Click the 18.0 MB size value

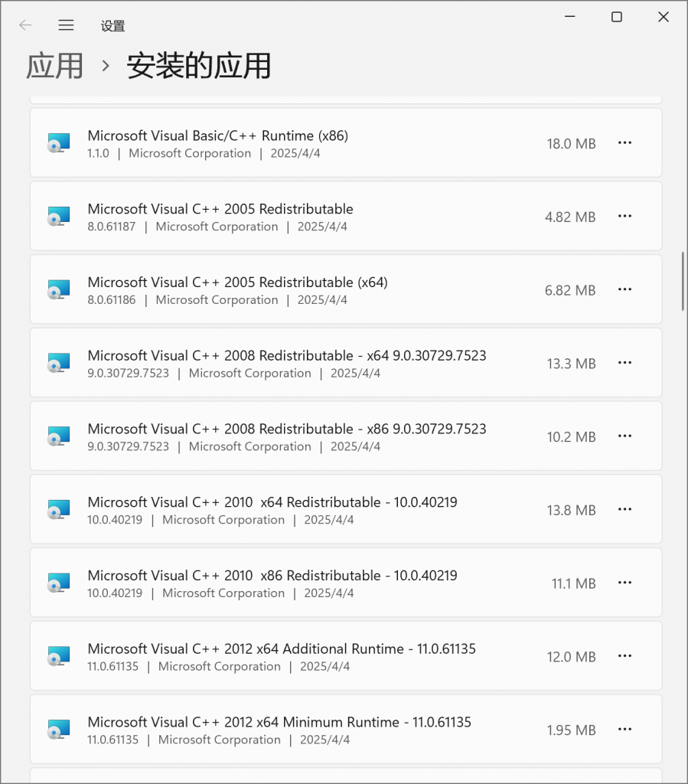(x=571, y=143)
